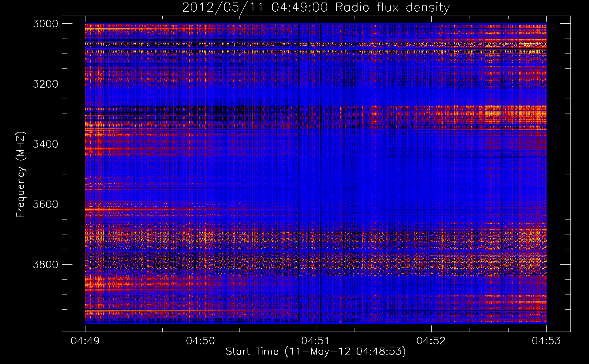Click the 3400 frequency axis label
Screen dimensions: 589x364
[x=46, y=144]
